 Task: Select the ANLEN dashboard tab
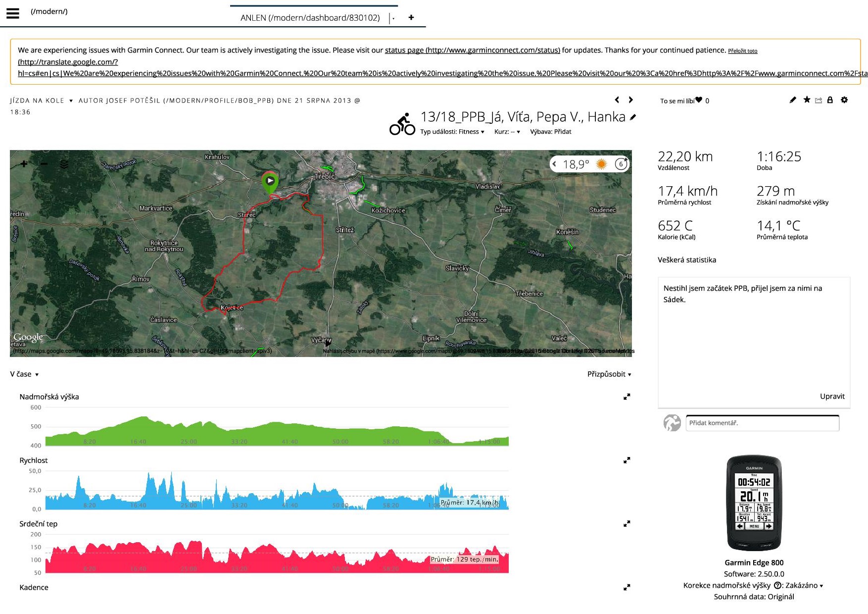pyautogui.click(x=310, y=18)
